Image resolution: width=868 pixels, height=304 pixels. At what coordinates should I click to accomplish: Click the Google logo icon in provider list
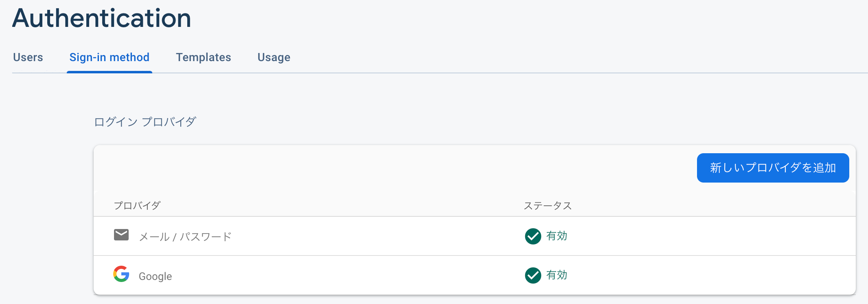121,275
